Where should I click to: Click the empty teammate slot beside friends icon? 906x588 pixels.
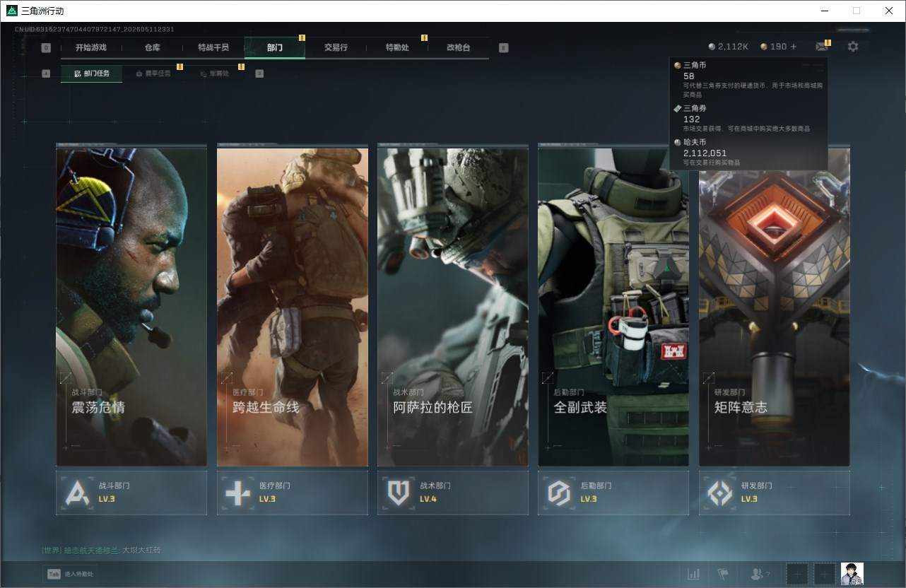pos(796,574)
